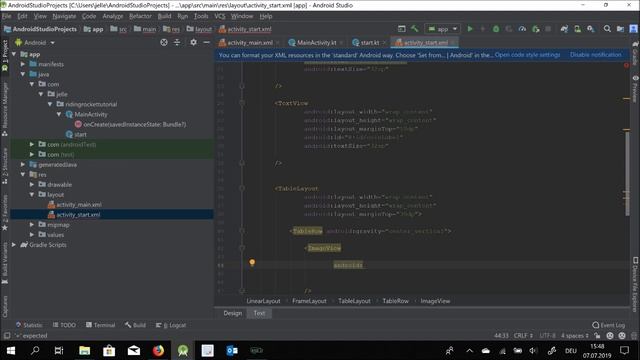Collapse the java folder

pyautogui.click(x=23, y=74)
